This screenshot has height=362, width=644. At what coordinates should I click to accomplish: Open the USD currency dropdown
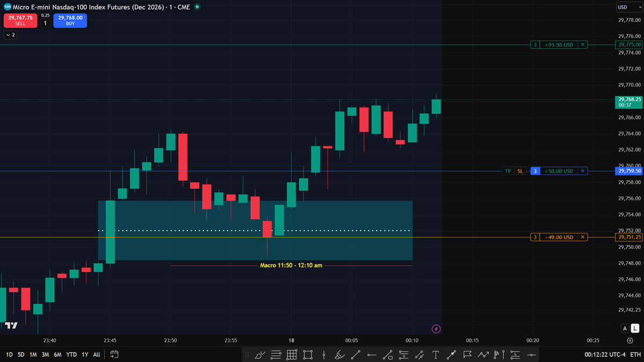629,7
